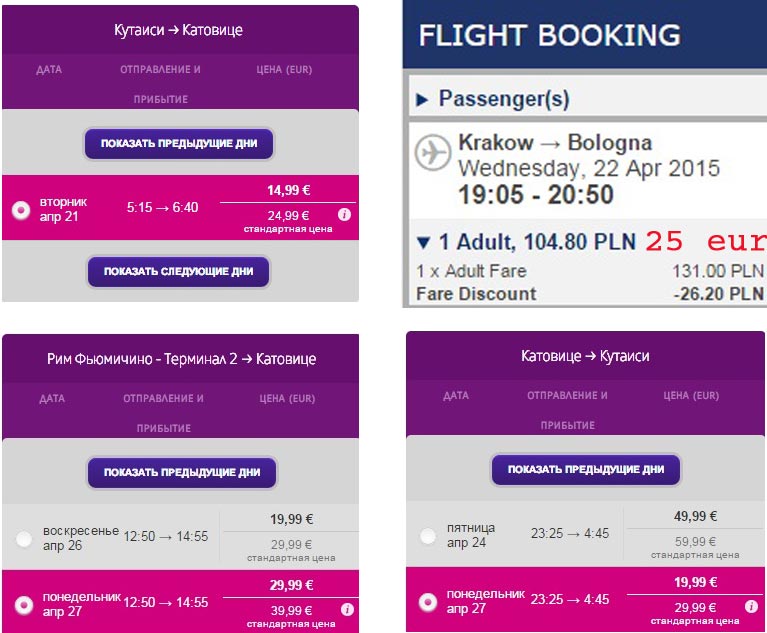The height and width of the screenshot is (633, 767).
Task: Show previous days for Кутаиси → Катовице
Action: pos(179,144)
